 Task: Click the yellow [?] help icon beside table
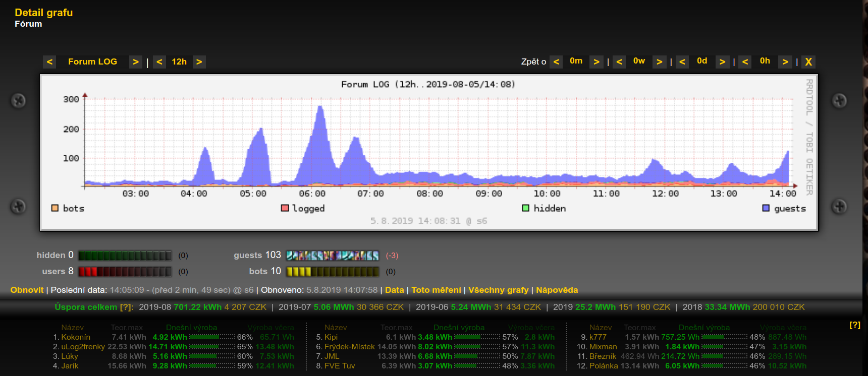pyautogui.click(x=854, y=325)
